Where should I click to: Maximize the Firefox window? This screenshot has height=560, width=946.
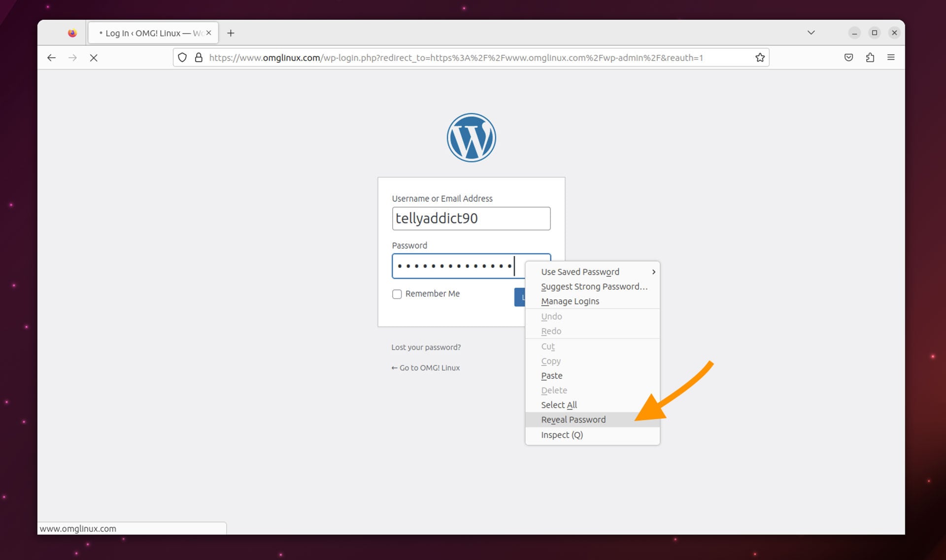[875, 33]
